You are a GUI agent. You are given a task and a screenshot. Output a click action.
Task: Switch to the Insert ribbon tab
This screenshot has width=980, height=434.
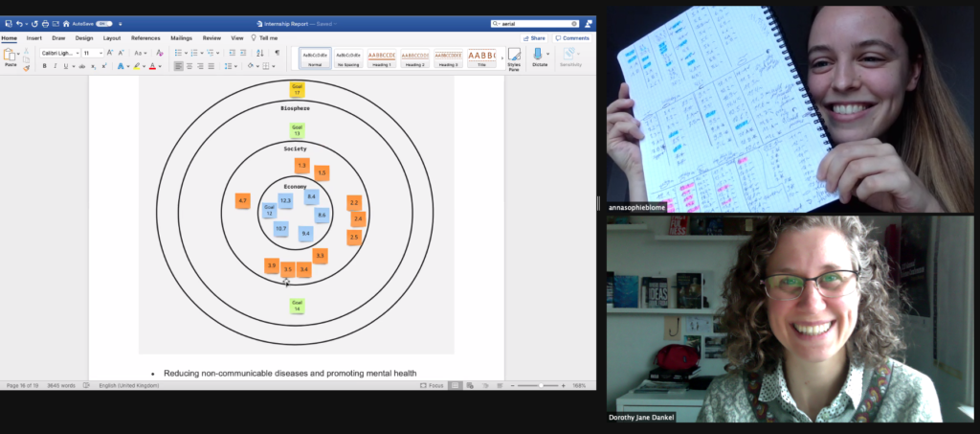click(x=34, y=38)
